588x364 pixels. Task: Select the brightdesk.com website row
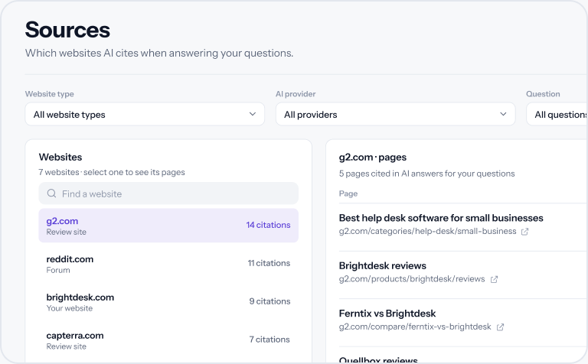pyautogui.click(x=168, y=302)
